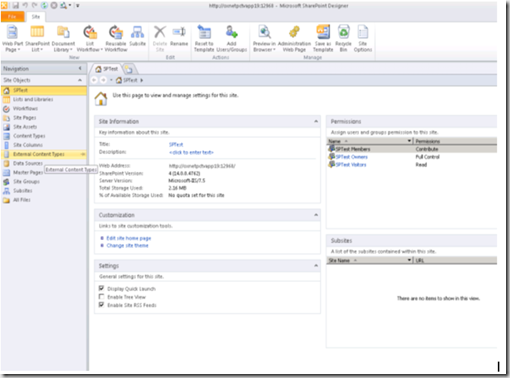The height and width of the screenshot is (378, 510).
Task: Click the home icon in breadcrumb
Action: coord(119,80)
